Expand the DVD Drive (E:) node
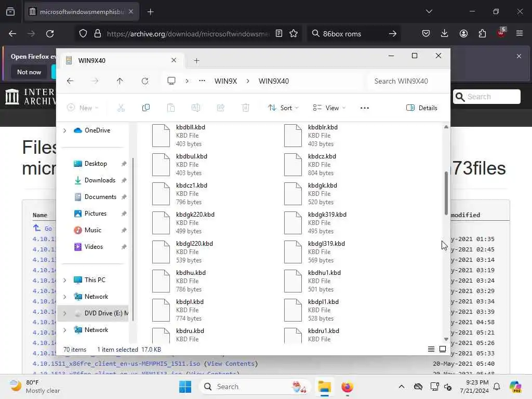Image resolution: width=532 pixels, height=399 pixels. [64, 313]
